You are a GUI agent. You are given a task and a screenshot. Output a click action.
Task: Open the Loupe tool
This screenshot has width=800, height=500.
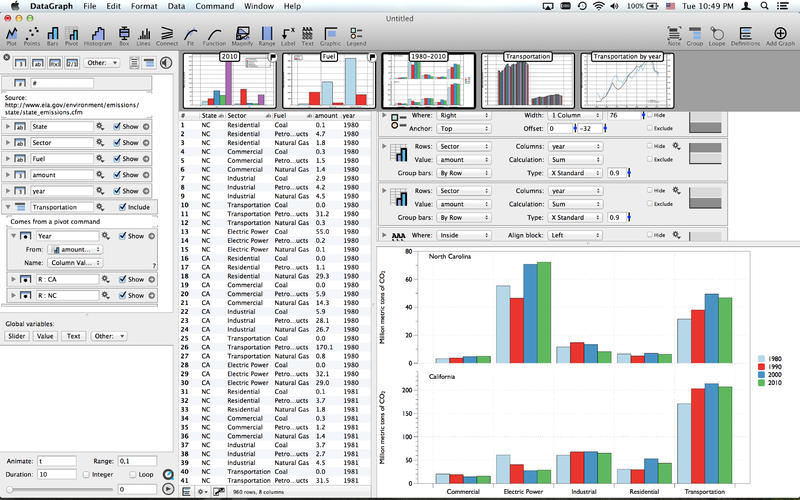coord(717,35)
